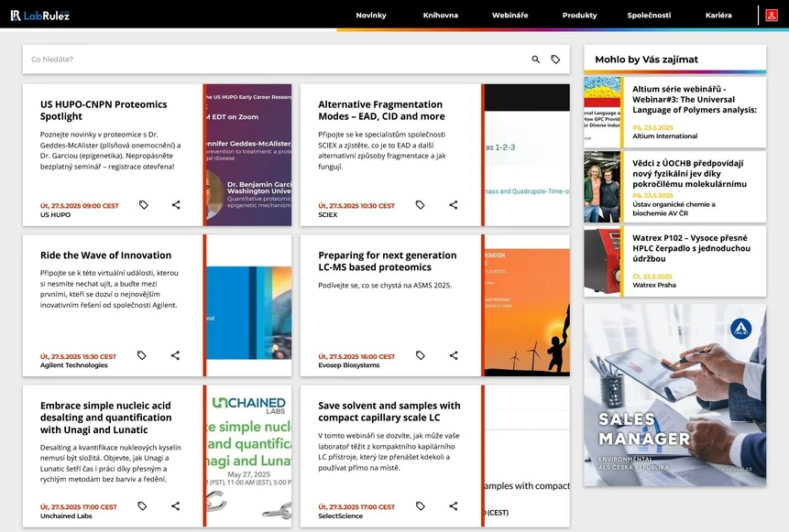Click the Altium polymer article thumbnail
This screenshot has width=789, height=532.
click(602, 112)
